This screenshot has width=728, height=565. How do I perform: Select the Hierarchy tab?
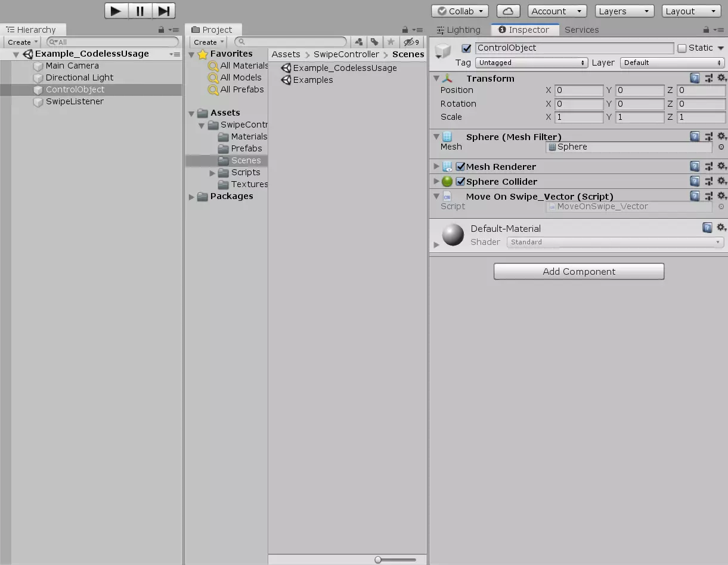point(32,30)
